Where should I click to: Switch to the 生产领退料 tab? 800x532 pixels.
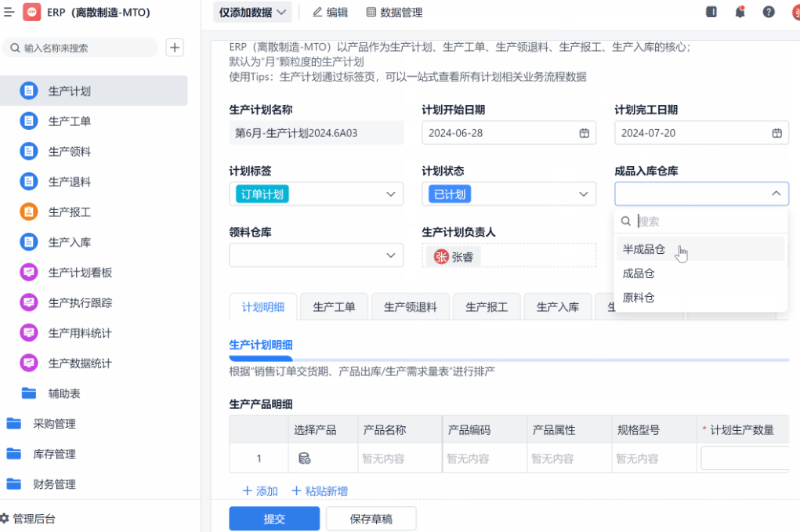411,306
